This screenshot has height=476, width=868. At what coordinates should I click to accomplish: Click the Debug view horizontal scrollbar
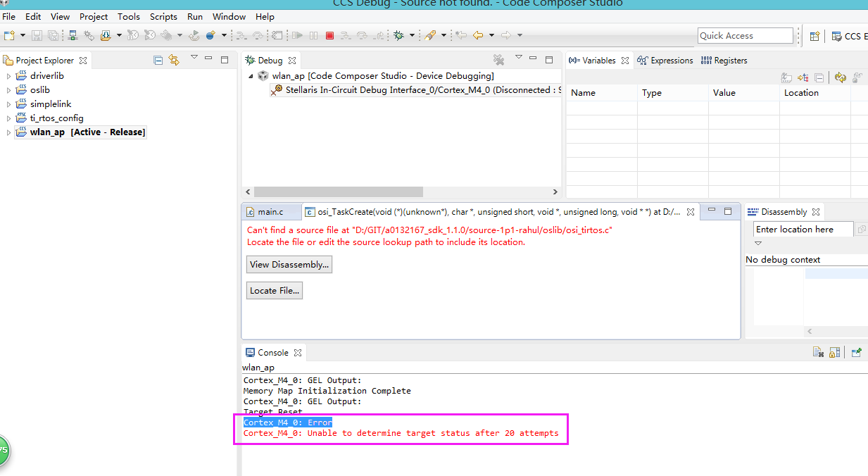click(x=339, y=192)
